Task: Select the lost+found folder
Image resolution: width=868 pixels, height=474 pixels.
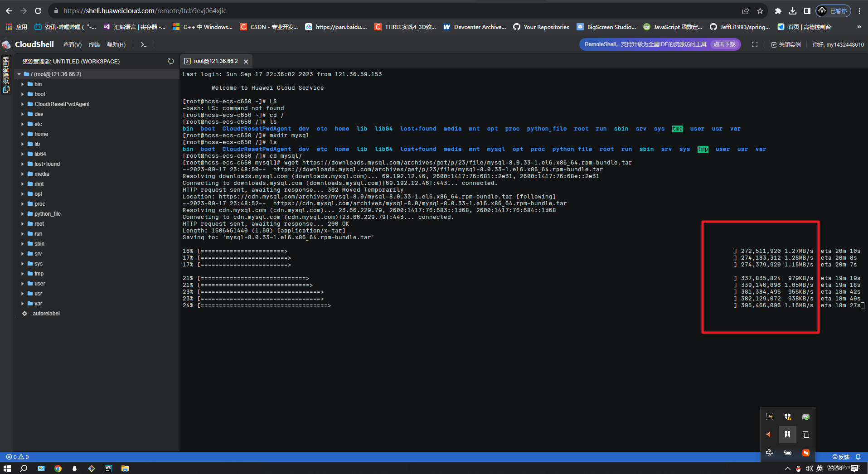Action: (x=47, y=164)
